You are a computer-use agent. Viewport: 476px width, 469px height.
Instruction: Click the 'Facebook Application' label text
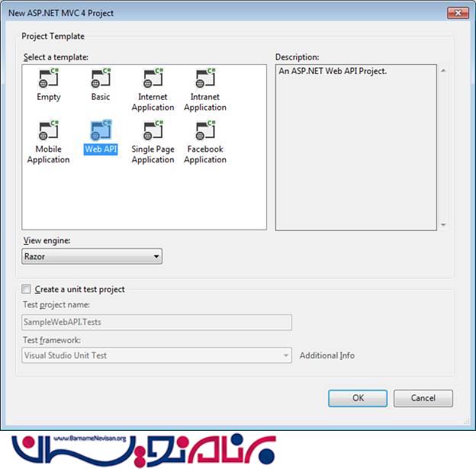point(205,154)
